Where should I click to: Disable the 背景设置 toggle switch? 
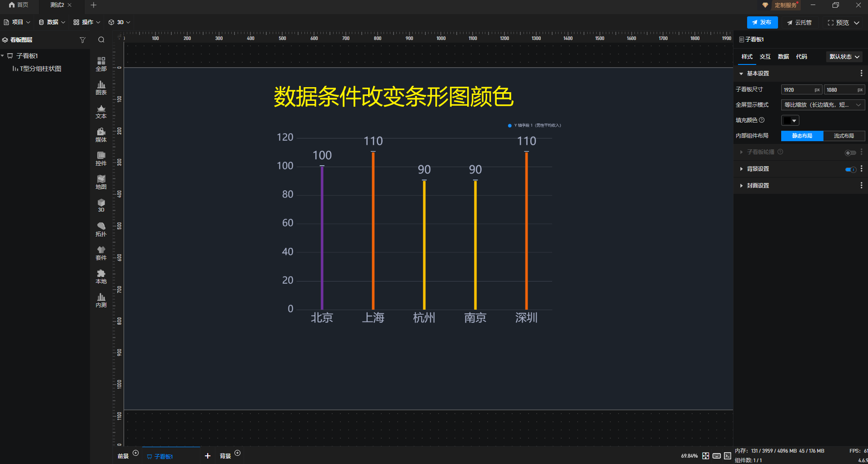pos(851,169)
